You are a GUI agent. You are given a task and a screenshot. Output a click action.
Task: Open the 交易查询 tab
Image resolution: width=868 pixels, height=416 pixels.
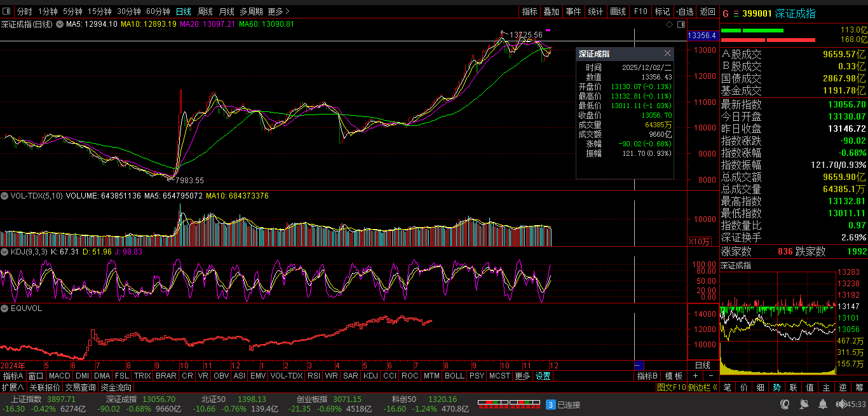[x=81, y=387]
